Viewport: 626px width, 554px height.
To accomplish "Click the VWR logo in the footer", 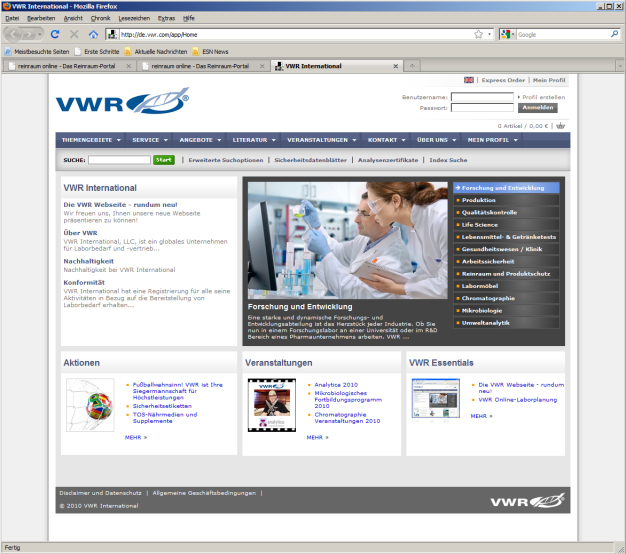I will pos(527,500).
